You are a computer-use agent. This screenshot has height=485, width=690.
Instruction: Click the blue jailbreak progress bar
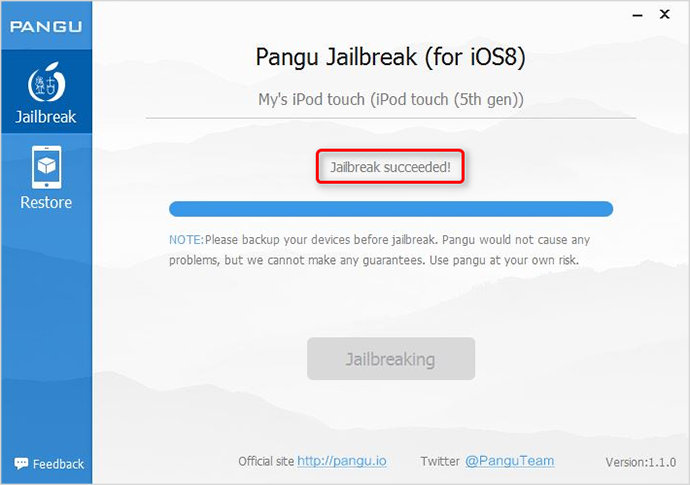point(391,209)
